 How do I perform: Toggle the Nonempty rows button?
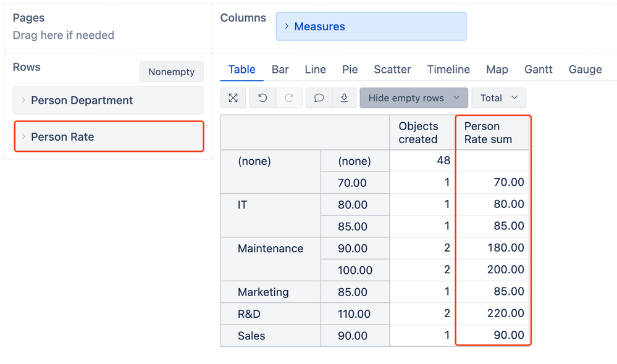(x=171, y=72)
